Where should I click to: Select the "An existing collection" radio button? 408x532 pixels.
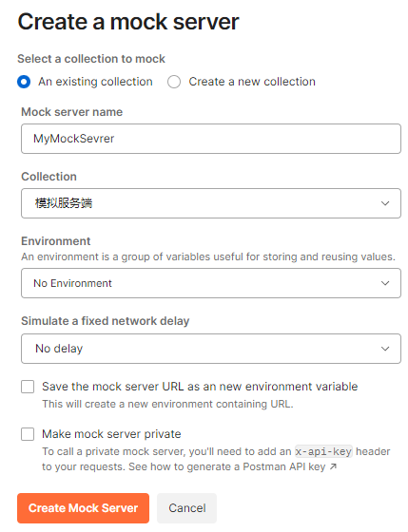pos(24,82)
